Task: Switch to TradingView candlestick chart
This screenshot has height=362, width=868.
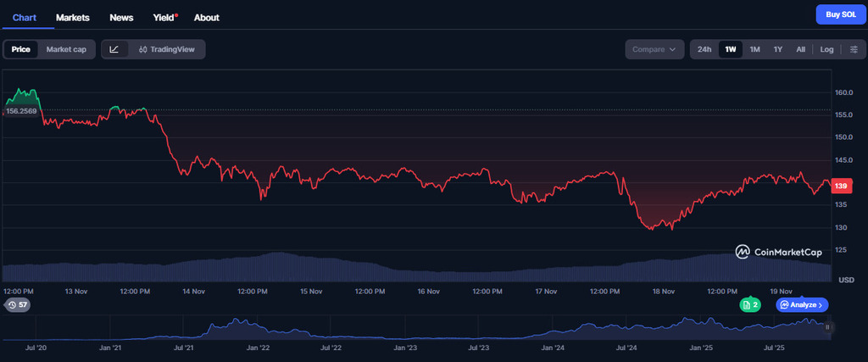Action: pyautogui.click(x=167, y=49)
